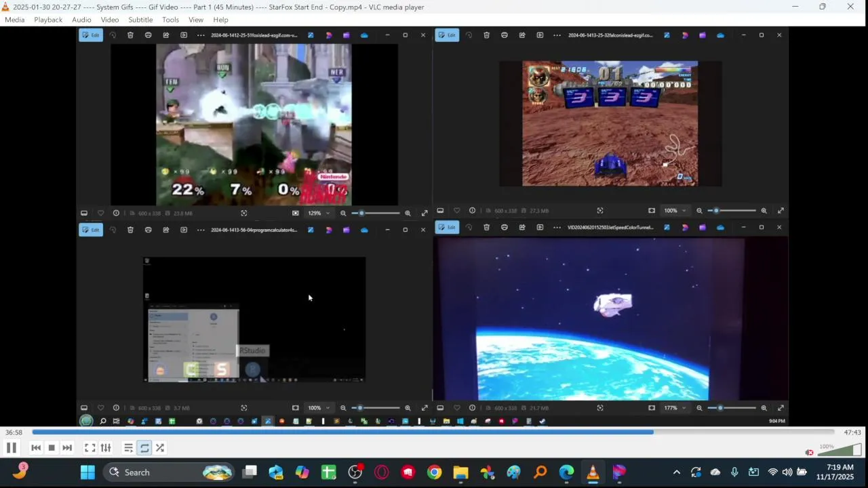The width and height of the screenshot is (868, 488).
Task: Click delete trash icon in Smash Bros window
Action: click(x=130, y=35)
